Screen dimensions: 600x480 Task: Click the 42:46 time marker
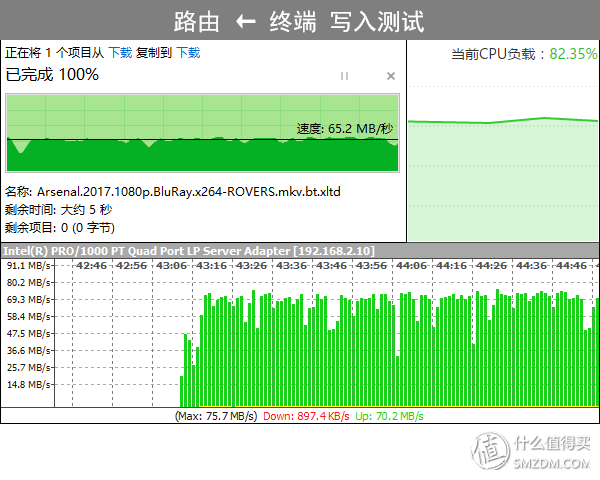click(x=91, y=266)
